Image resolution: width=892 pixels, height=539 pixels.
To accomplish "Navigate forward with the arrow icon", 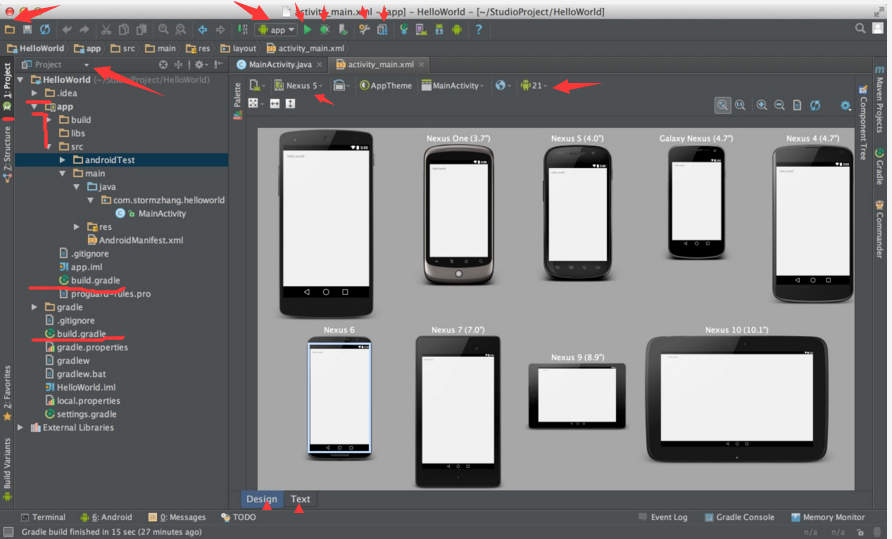I will pyautogui.click(x=220, y=29).
